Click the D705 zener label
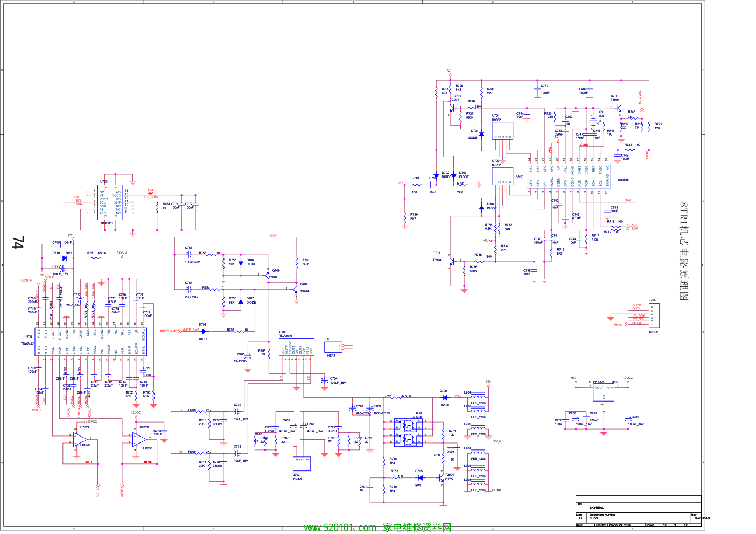This screenshot has width=756, height=534. point(419,471)
